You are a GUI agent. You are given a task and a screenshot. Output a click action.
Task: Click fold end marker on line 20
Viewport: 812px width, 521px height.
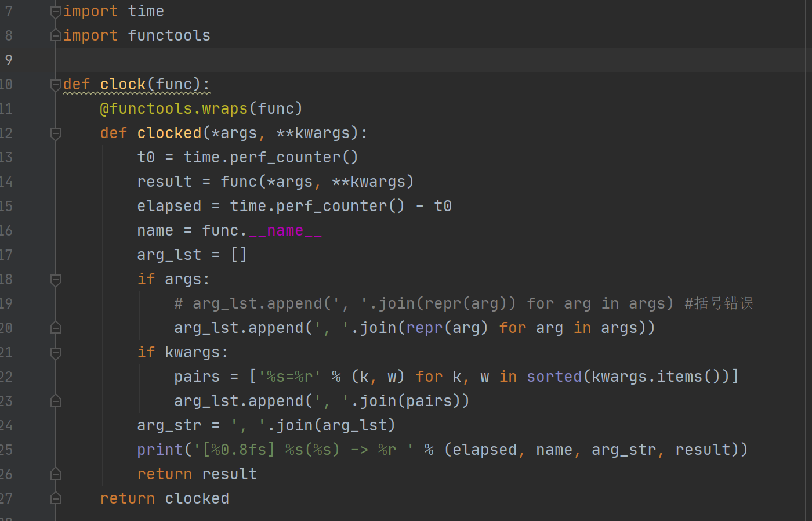56,328
